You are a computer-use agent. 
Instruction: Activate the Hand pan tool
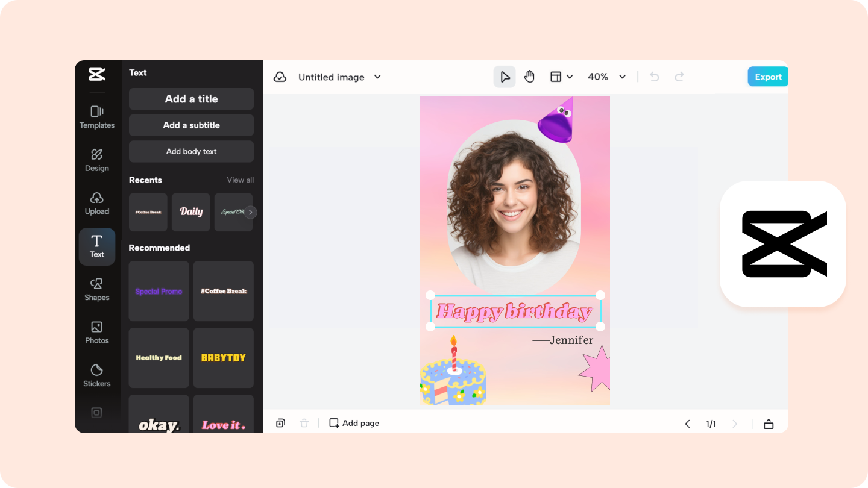coord(529,77)
